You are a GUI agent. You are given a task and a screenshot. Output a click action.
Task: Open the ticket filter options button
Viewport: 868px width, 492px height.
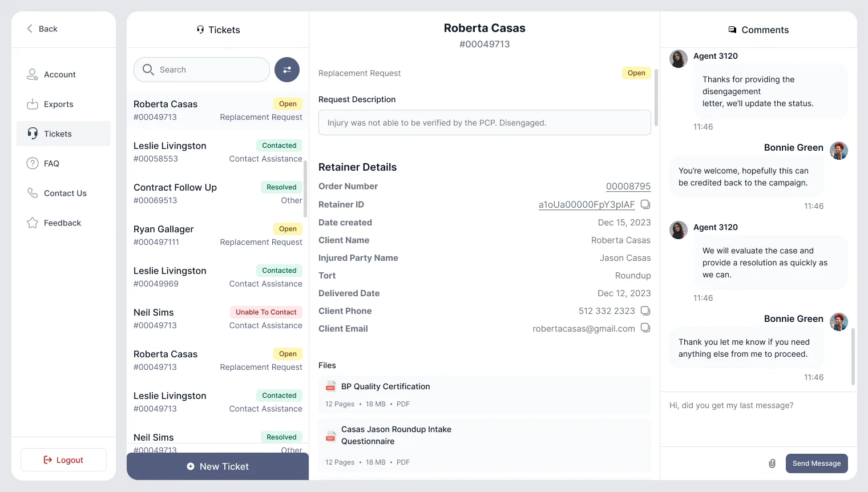287,70
